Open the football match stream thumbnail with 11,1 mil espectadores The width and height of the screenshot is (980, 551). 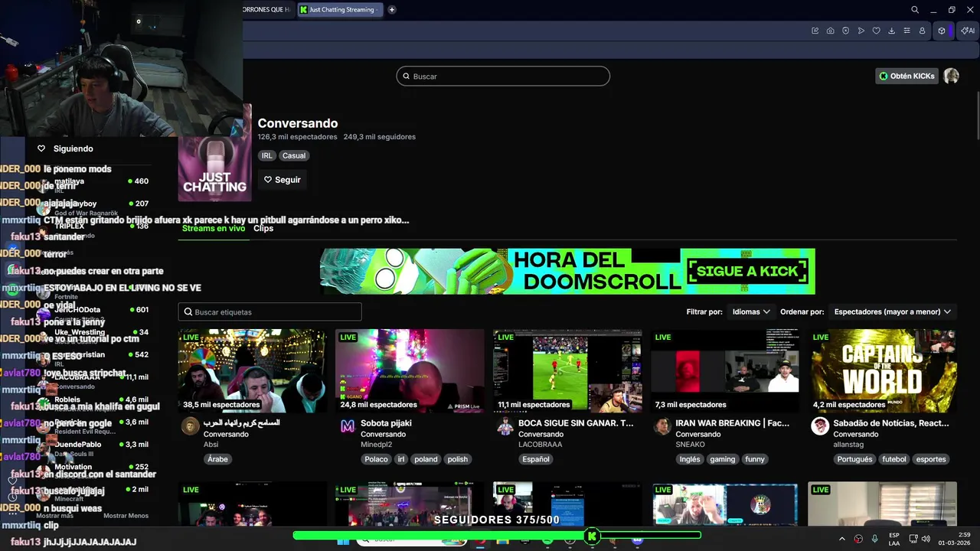click(x=567, y=371)
